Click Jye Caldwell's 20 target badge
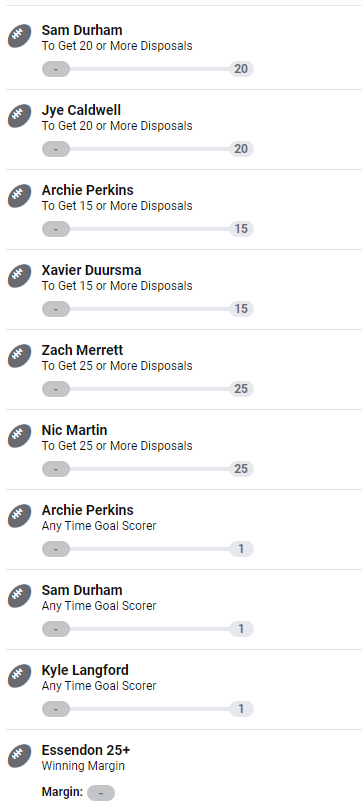Image resolution: width=362 pixels, height=806 pixels. (241, 149)
